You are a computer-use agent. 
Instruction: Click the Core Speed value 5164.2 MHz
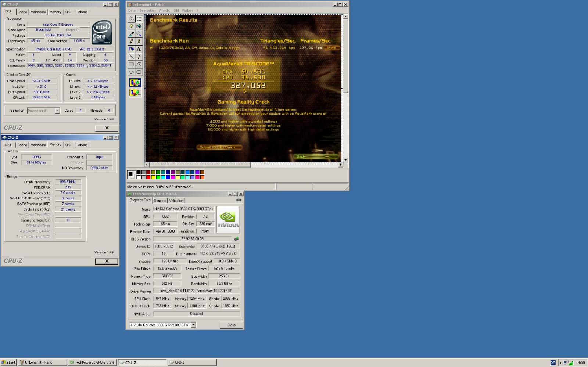tap(42, 81)
